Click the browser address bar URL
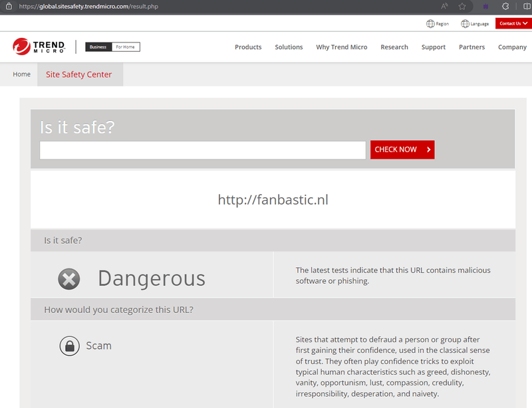Viewport: 532px width, 408px height. (x=88, y=6)
